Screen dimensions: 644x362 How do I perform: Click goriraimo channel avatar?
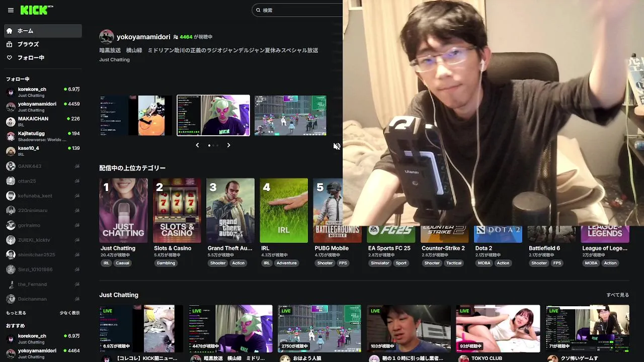click(11, 225)
